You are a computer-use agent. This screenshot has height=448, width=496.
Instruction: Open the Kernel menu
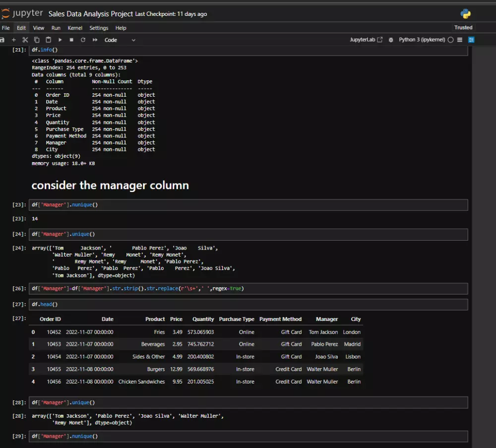pos(75,28)
